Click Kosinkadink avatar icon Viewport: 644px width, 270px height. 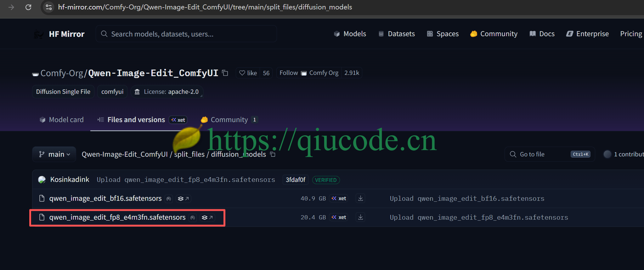pyautogui.click(x=42, y=180)
